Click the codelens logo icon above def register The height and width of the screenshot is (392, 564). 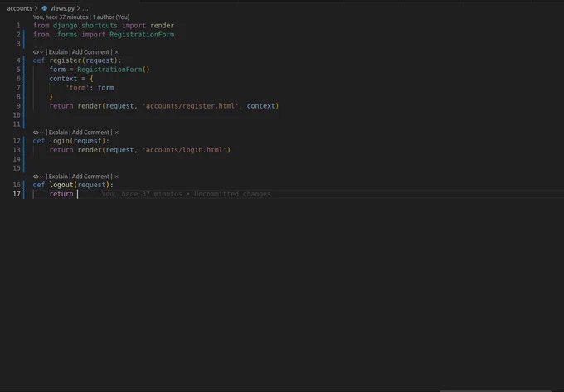click(35, 52)
